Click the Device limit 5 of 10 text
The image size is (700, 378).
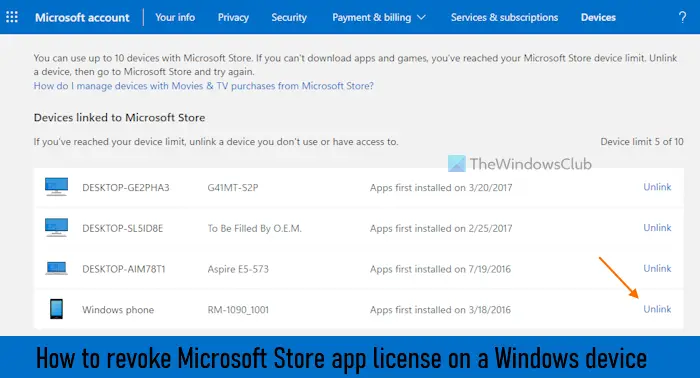pyautogui.click(x=642, y=141)
